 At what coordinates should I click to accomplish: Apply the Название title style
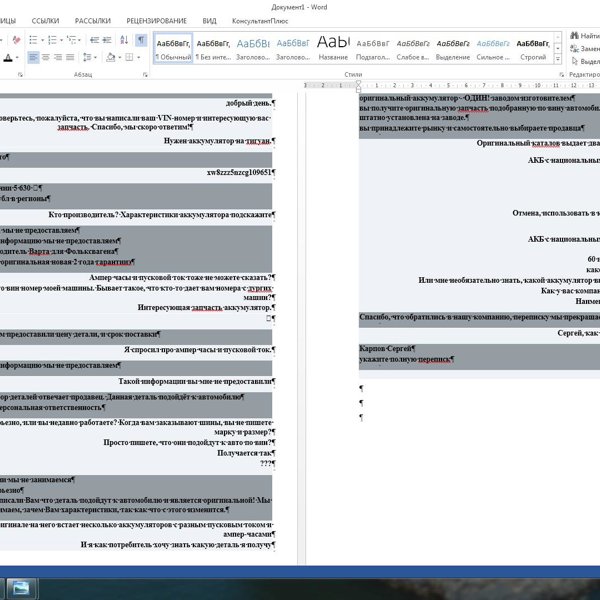point(333,48)
